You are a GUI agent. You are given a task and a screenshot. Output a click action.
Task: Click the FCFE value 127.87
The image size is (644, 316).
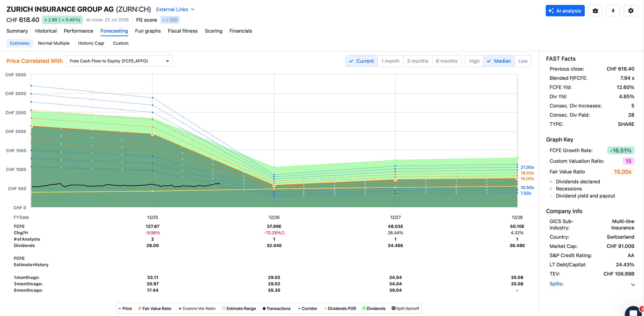point(153,227)
